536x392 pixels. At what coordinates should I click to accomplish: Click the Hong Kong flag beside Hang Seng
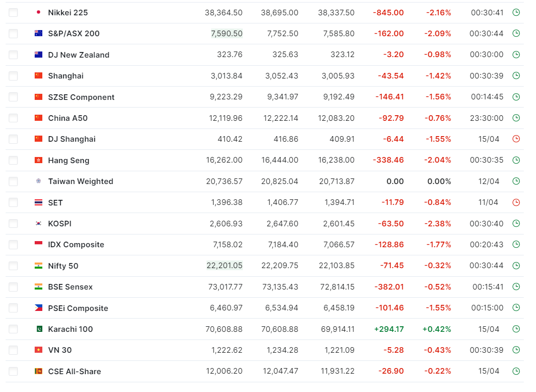pos(39,160)
